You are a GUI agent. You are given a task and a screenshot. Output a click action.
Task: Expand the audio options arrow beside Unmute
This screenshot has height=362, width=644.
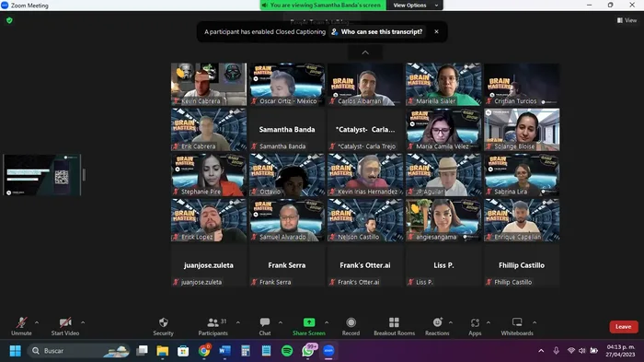(x=37, y=322)
